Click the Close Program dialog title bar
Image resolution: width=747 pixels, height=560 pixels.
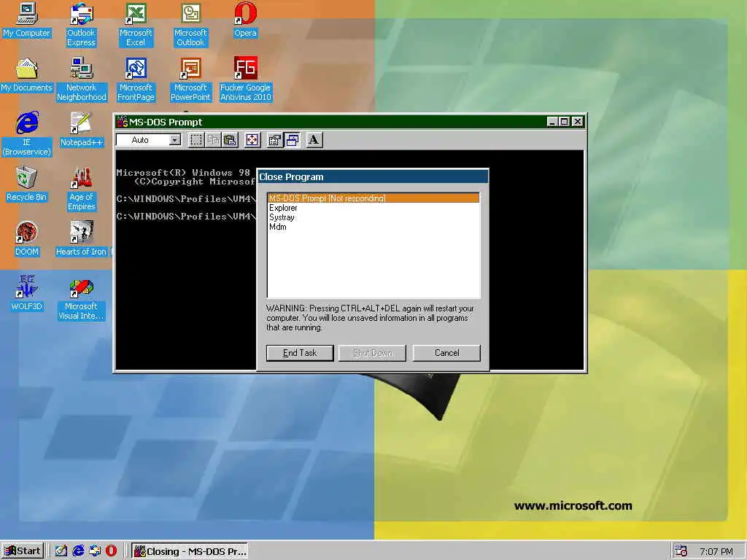[373, 176]
